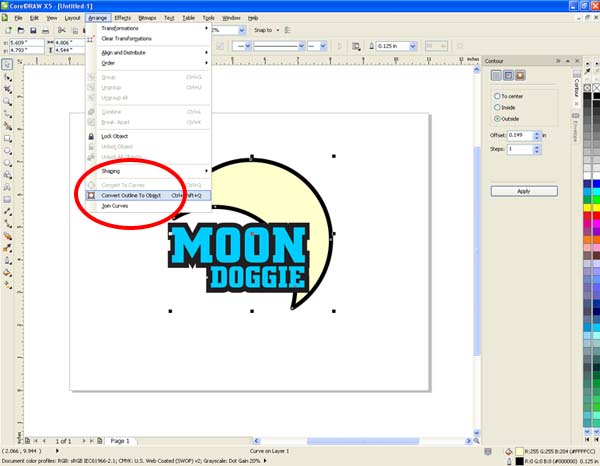Screen dimensions: 600x466
Task: Open the outline width dropdown
Action: [413, 46]
